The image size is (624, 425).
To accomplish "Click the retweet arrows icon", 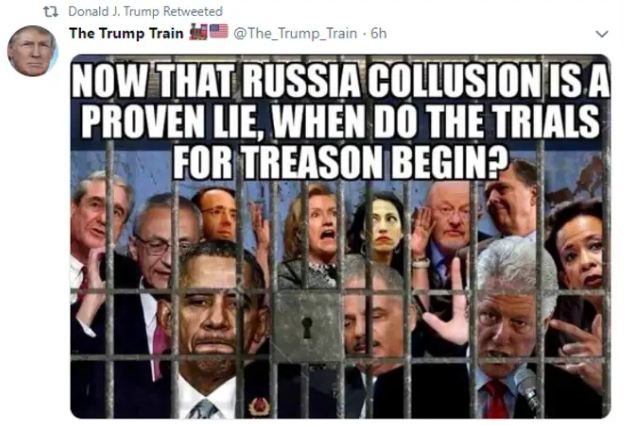I will (51, 12).
